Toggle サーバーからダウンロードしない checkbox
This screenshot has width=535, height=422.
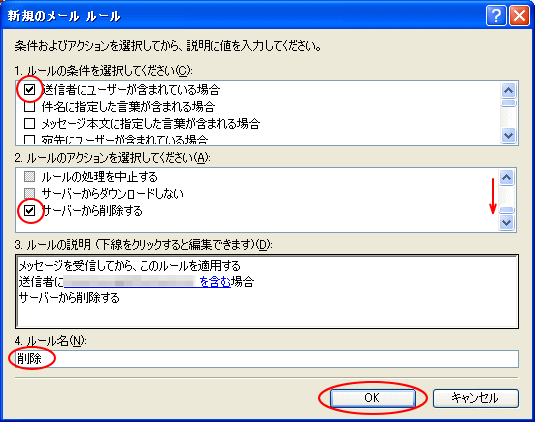(x=30, y=193)
